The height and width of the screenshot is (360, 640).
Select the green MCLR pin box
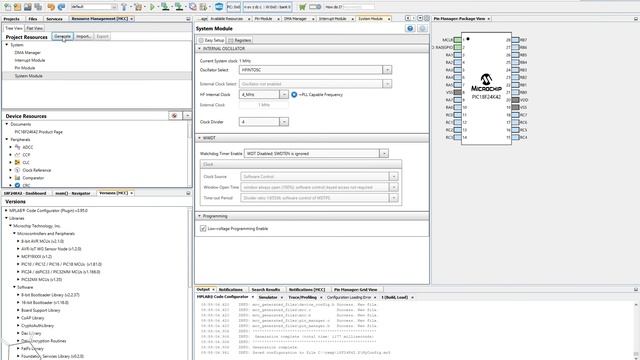click(458, 40)
